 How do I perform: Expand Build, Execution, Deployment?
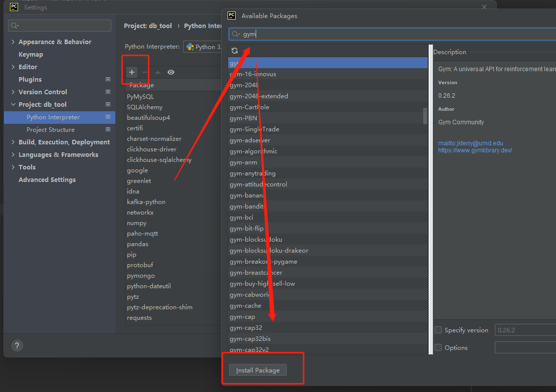(x=13, y=142)
